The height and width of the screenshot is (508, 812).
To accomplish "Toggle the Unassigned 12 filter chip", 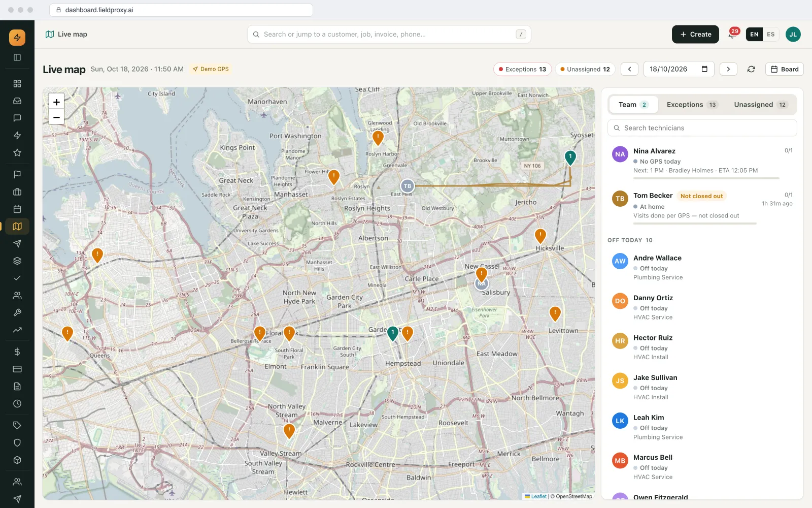I will 585,69.
